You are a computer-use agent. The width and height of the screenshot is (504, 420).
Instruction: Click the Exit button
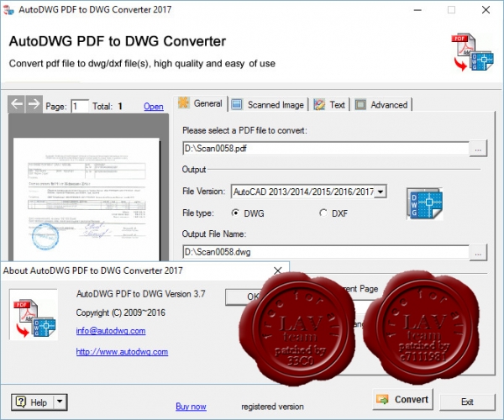(x=467, y=402)
